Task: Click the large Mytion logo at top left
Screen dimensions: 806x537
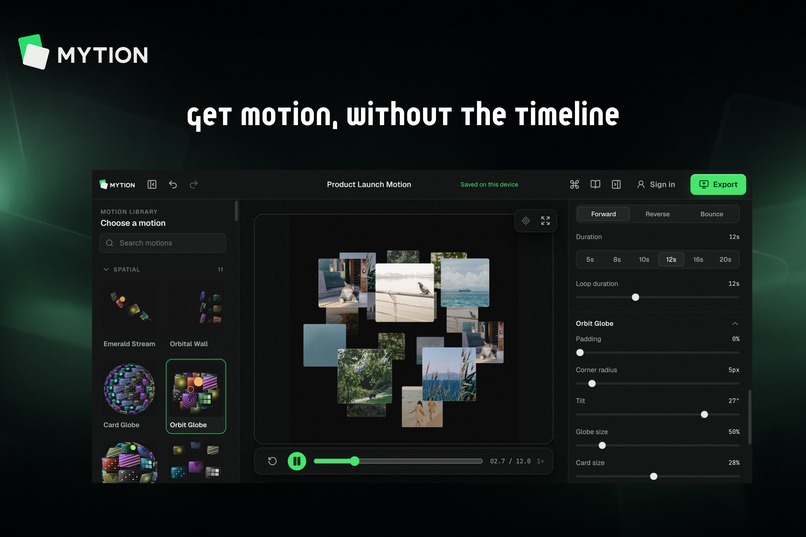Action: pyautogui.click(x=83, y=52)
